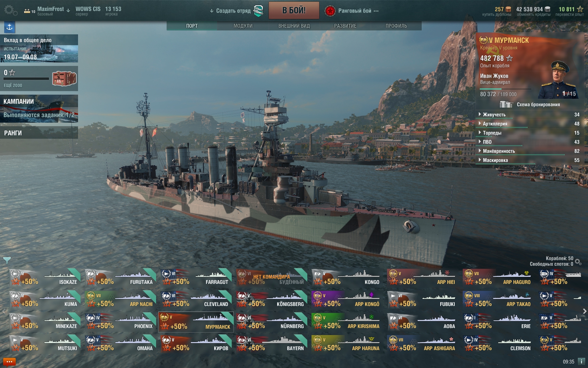Click the anchor port icon
The height and width of the screenshot is (368, 588).
point(9,27)
